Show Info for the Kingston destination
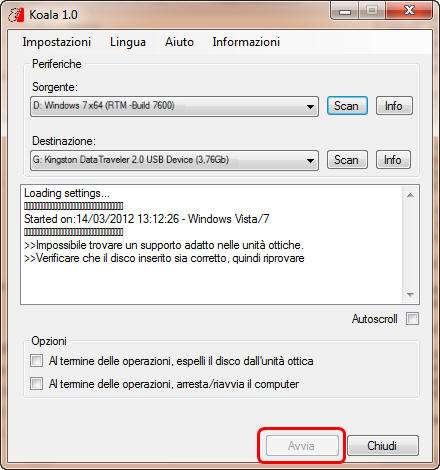 (x=393, y=160)
